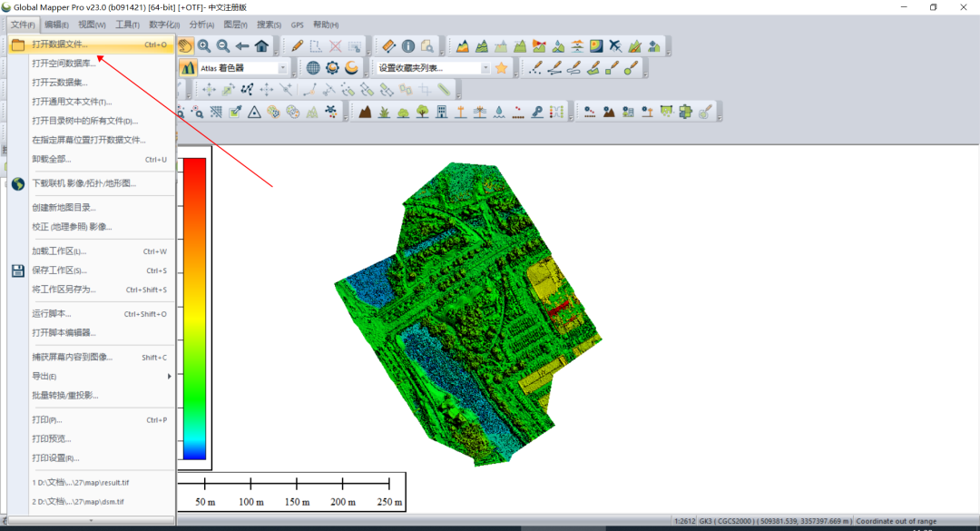The image size is (980, 531).
Task: Activate the measure ruler tool
Action: 388,45
